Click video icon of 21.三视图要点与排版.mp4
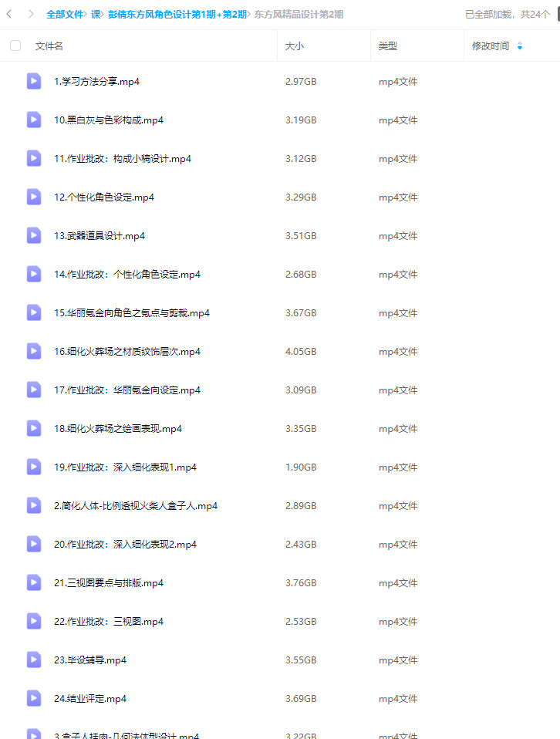The width and height of the screenshot is (560, 739). click(33, 582)
